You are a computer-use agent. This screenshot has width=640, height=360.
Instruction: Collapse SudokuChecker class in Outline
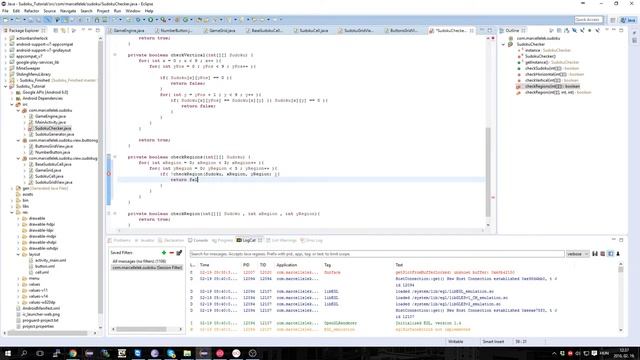coord(503,44)
